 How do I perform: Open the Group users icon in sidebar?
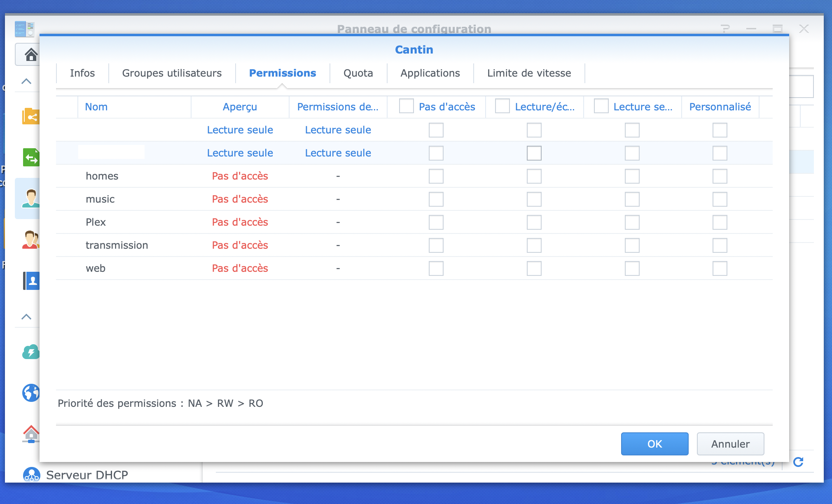pos(31,240)
